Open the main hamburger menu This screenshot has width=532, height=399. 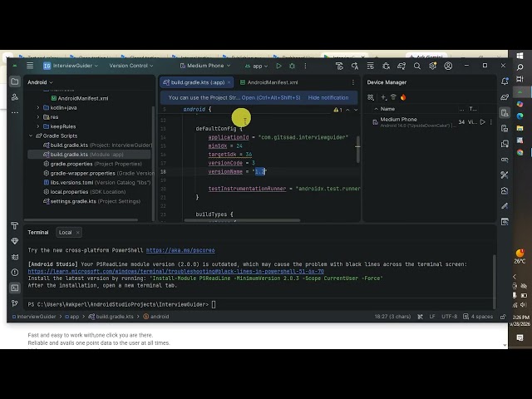click(30, 66)
